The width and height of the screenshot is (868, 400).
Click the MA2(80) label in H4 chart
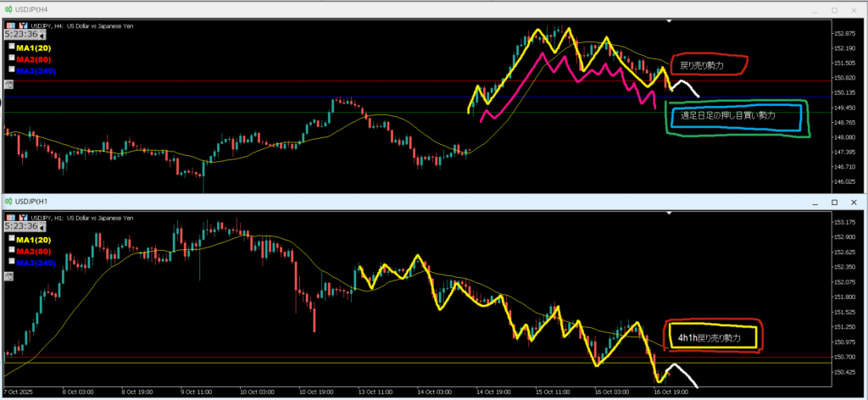(x=34, y=60)
